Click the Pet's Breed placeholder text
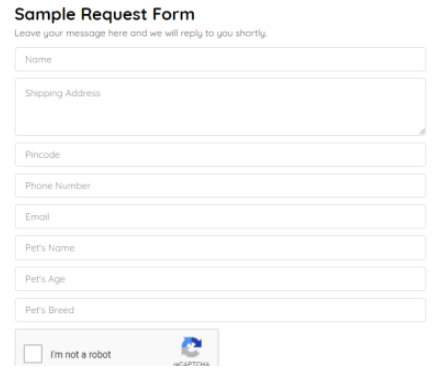This screenshot has height=392, width=438. coord(50,310)
